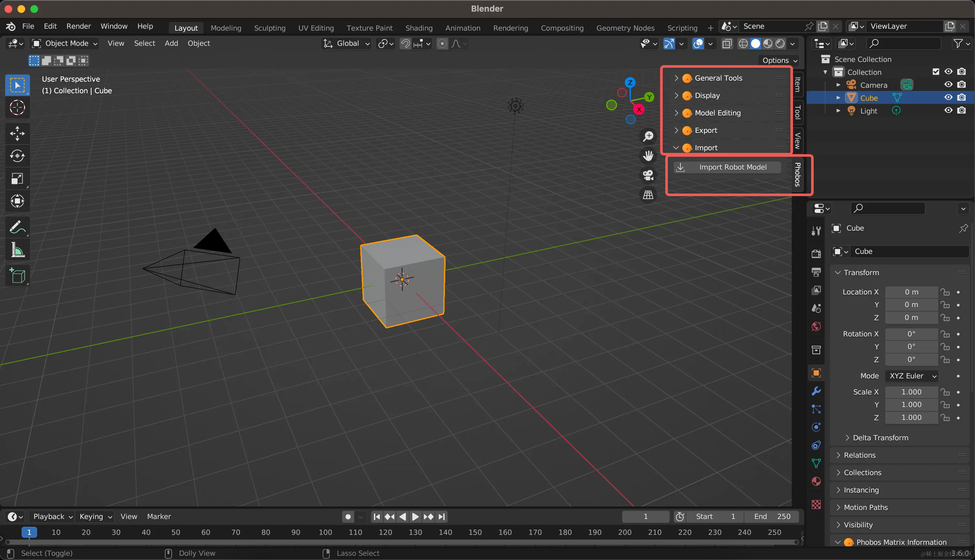Disable the Cube in renders

(962, 97)
